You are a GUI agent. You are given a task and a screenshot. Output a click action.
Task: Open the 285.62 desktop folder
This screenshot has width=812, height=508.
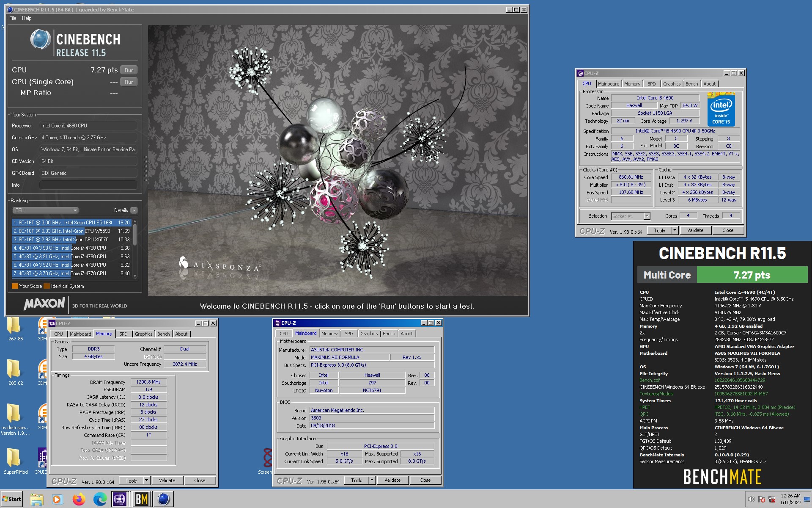(x=15, y=373)
